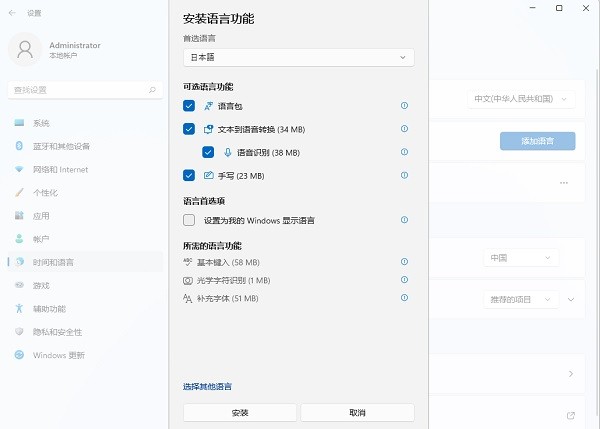Open 系统 settings

coord(85,123)
